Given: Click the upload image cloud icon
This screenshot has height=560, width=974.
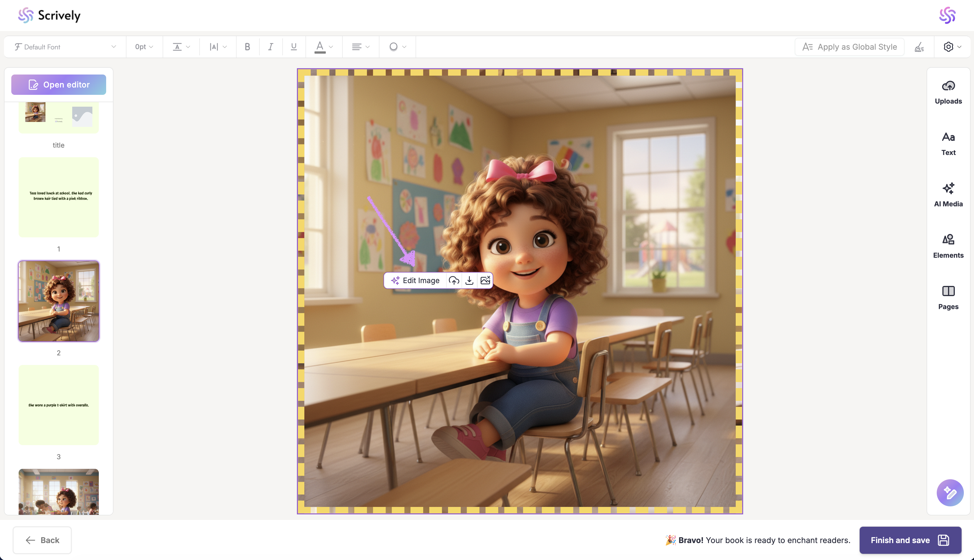Looking at the screenshot, I should coord(454,280).
